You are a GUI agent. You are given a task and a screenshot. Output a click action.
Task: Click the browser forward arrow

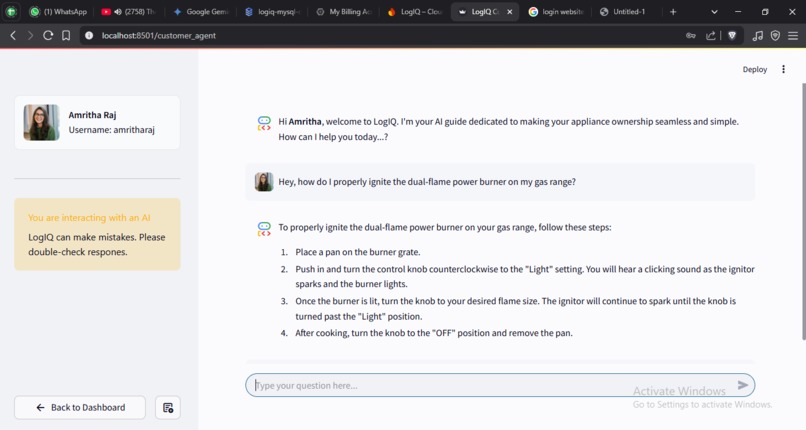(x=30, y=35)
